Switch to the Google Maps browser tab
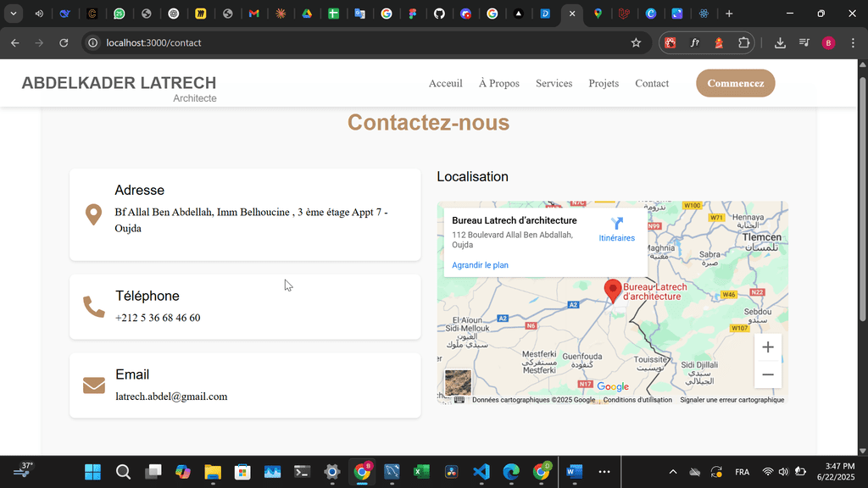The width and height of the screenshot is (868, 488). (598, 14)
